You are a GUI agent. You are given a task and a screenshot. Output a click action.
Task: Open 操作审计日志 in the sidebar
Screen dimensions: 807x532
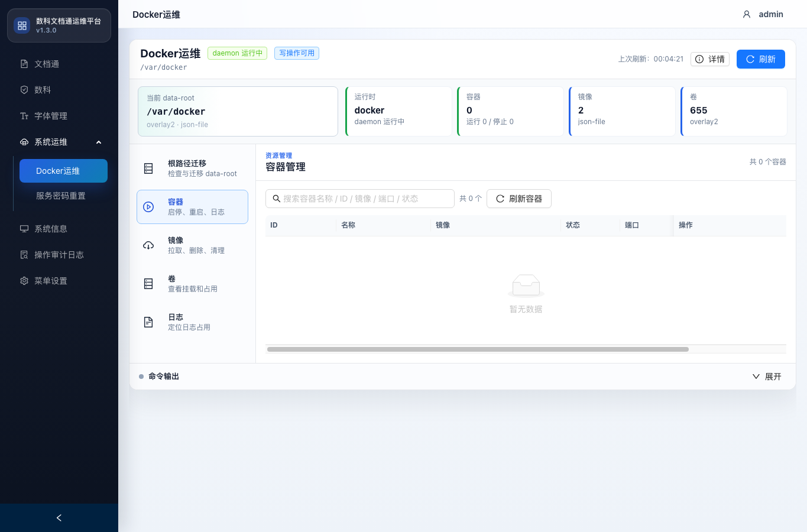point(59,255)
